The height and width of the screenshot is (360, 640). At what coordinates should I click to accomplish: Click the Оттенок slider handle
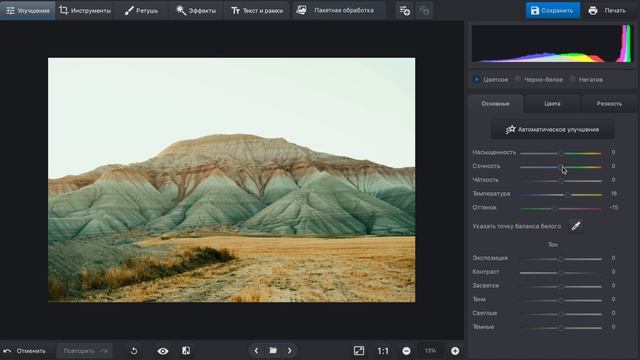(555, 209)
